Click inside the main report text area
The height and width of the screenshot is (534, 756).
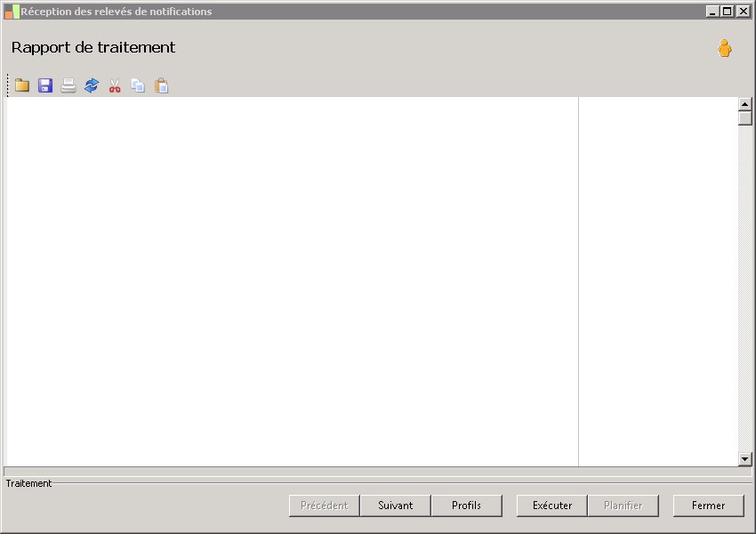click(x=291, y=281)
